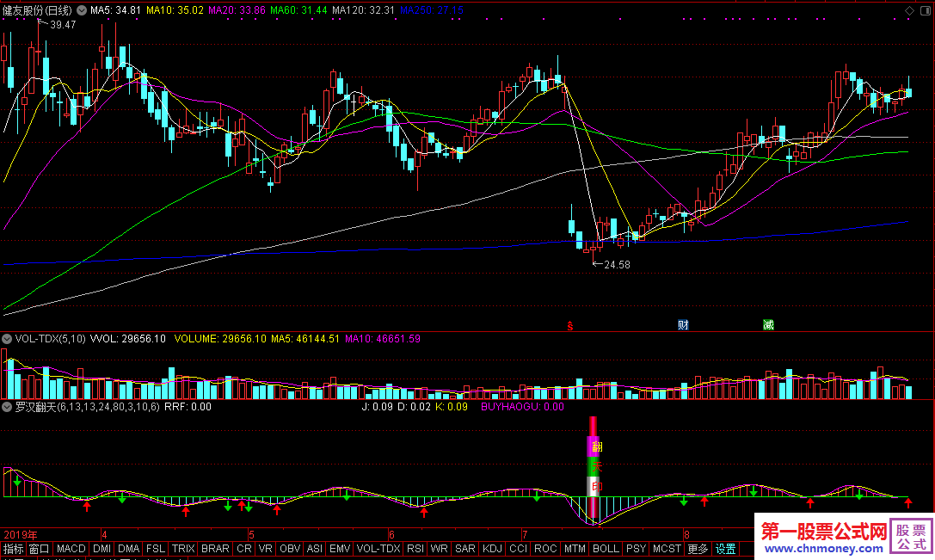This screenshot has height=560, width=935.
Task: Click the D: 0.02 value
Action: 414,407
